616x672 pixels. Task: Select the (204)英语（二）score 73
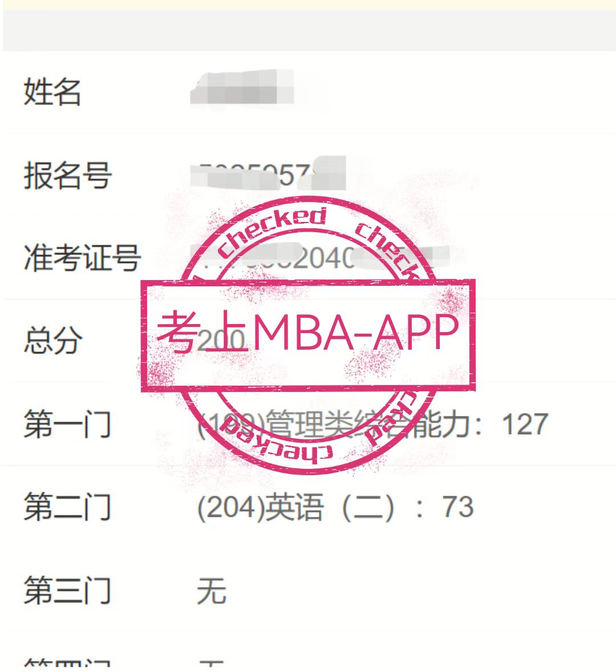[458, 507]
